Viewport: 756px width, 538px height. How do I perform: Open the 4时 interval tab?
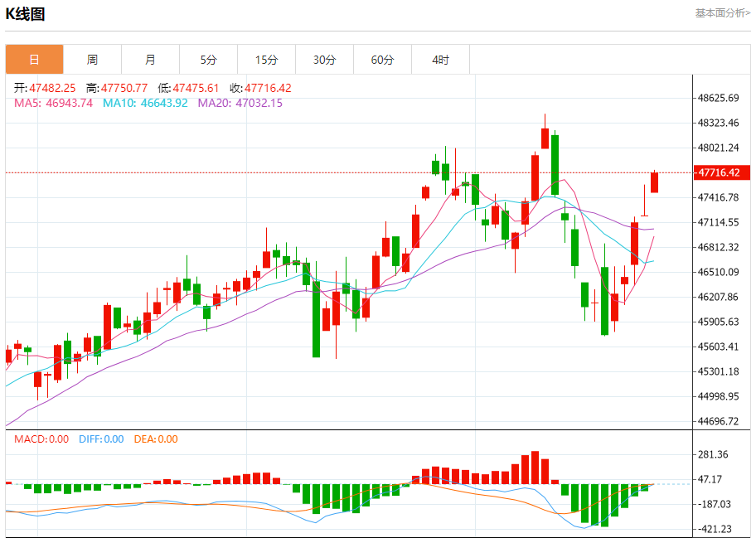(x=441, y=60)
